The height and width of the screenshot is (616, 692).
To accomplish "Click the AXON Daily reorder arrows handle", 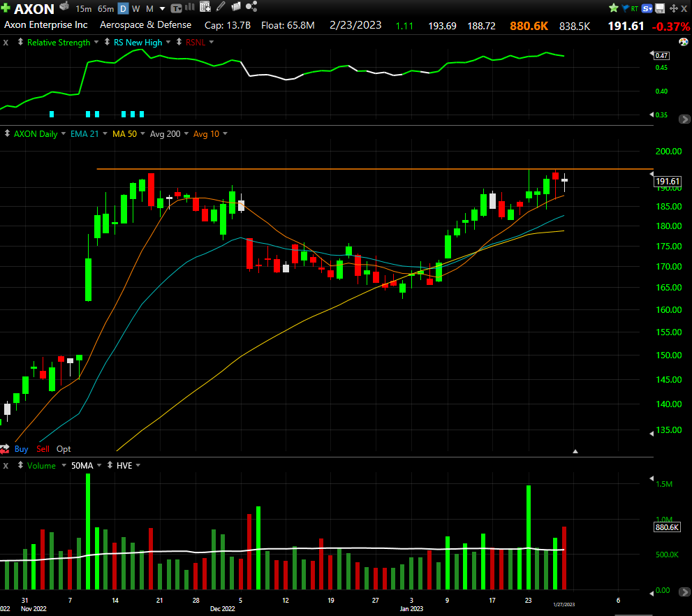I will click(x=7, y=133).
